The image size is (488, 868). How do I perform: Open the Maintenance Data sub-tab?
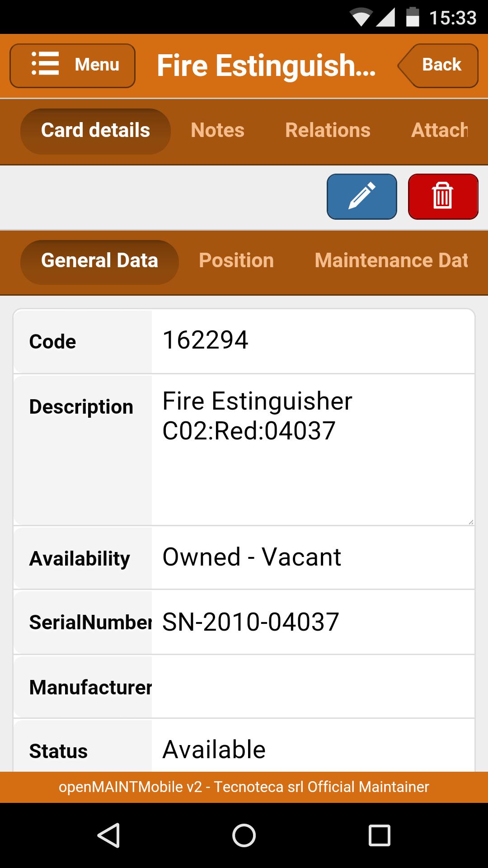[392, 261]
